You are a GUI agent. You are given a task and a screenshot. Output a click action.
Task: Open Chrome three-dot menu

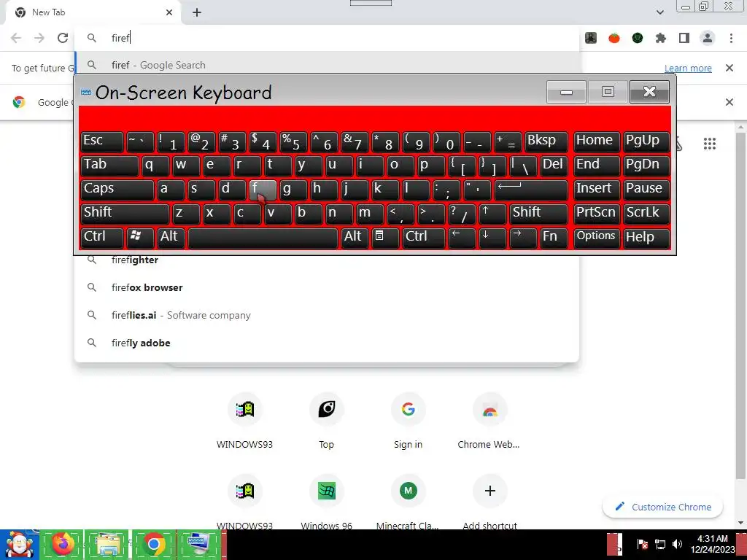tap(731, 38)
